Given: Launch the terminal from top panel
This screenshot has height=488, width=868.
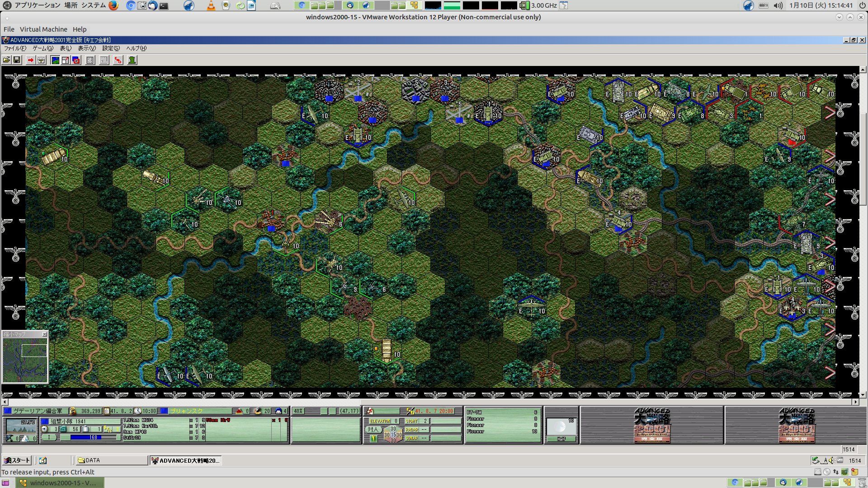Looking at the screenshot, I should pyautogui.click(x=164, y=6).
